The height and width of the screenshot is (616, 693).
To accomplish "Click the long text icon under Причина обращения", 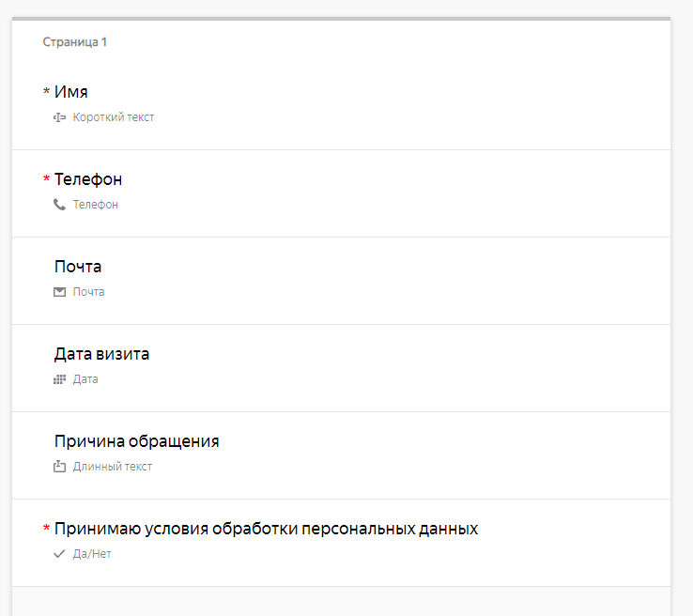I will click(60, 466).
